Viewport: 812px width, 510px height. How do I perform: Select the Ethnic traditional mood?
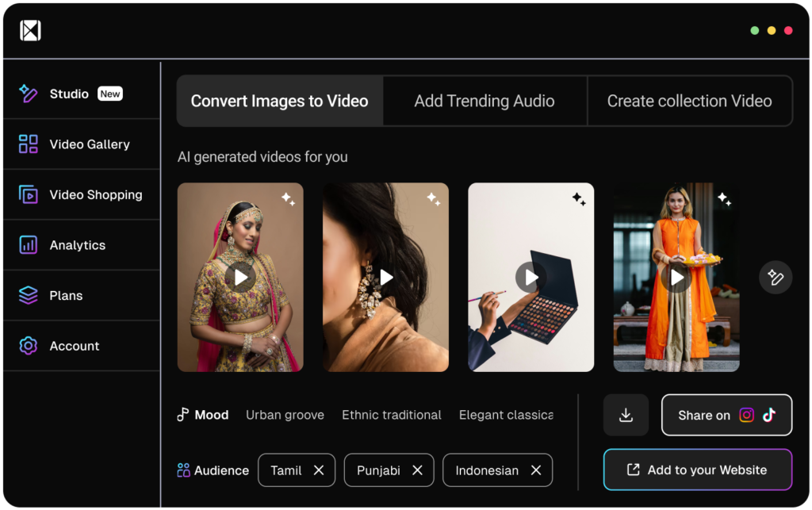[x=391, y=415]
